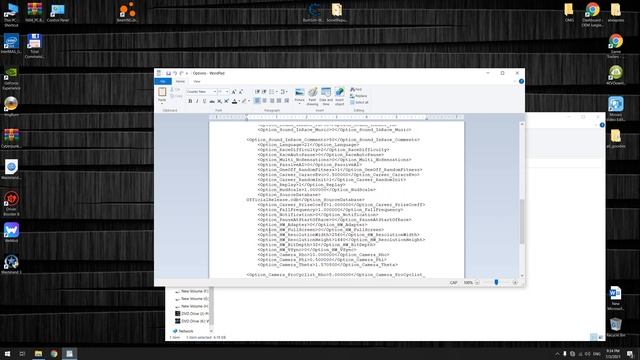Screen dimensions: 640x360
Task: Click the Option_Language line in document
Action: tap(309, 144)
